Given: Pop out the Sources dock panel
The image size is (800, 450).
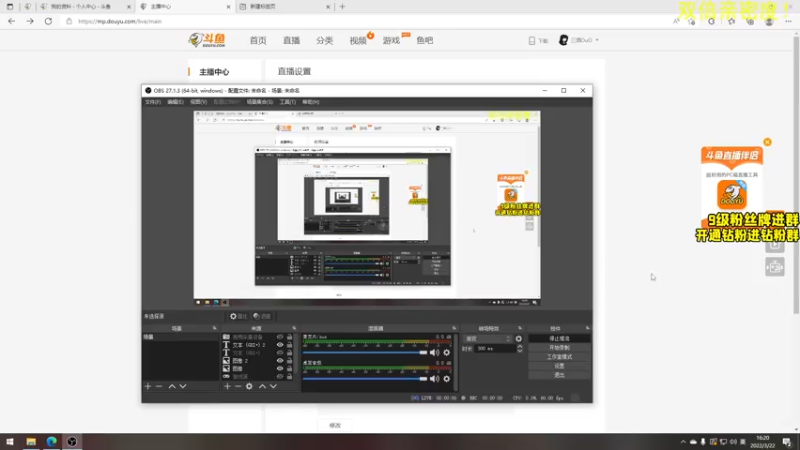Looking at the screenshot, I should pyautogui.click(x=294, y=328).
